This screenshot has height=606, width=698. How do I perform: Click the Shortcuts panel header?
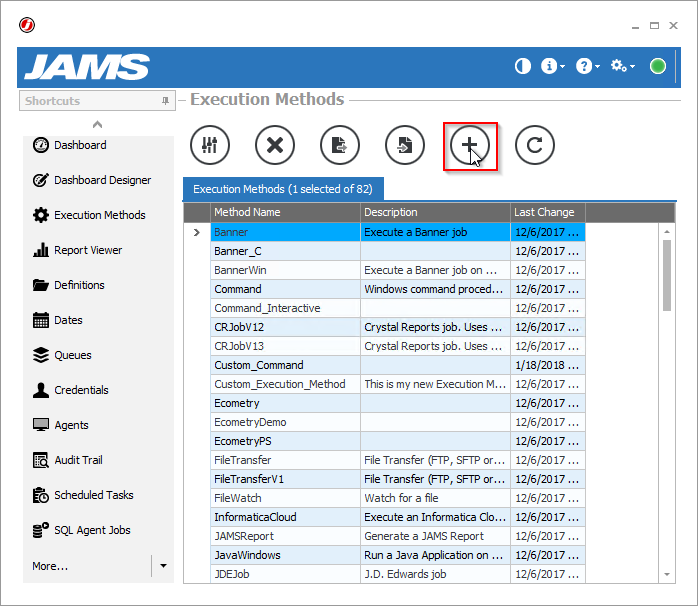click(x=97, y=101)
